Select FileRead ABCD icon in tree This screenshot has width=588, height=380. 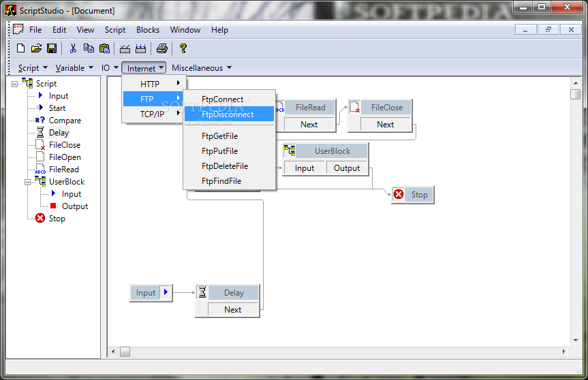[40, 170]
